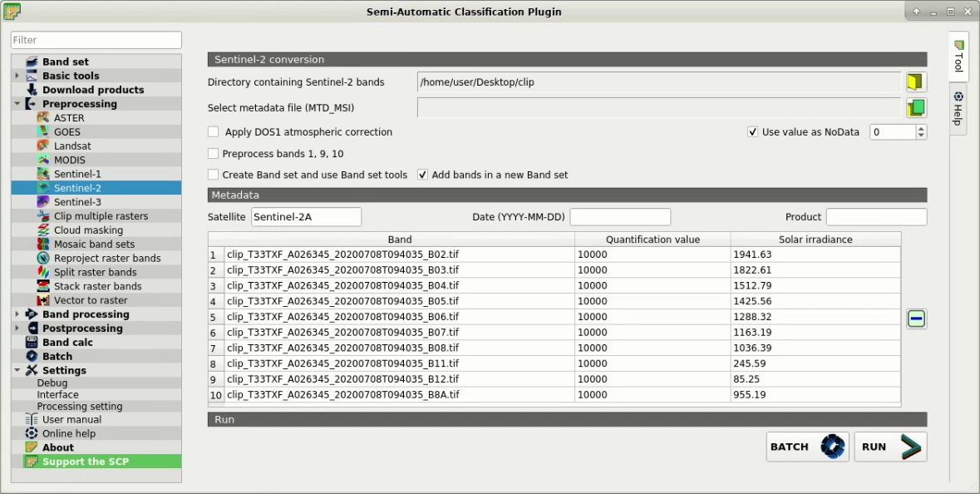
Task: Toggle Preprocess bands 1, 9, 10 checkbox
Action: (213, 154)
